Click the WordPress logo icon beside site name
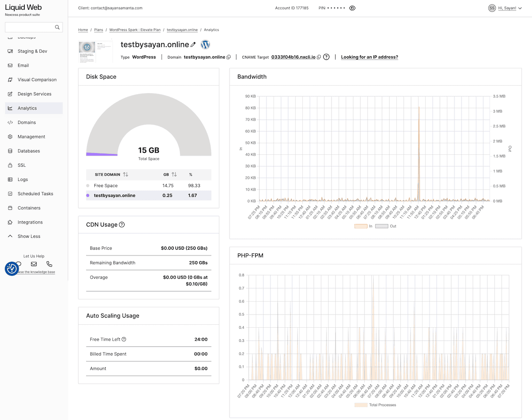Image resolution: width=532 pixels, height=420 pixels. tap(205, 45)
